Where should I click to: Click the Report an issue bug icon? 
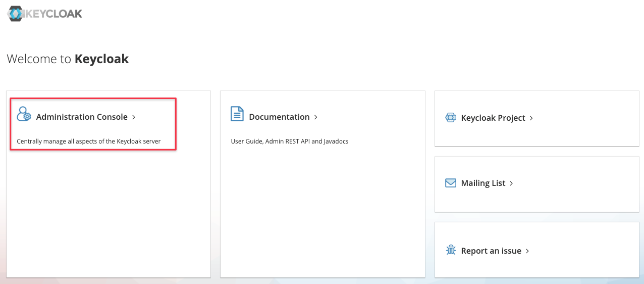pyautogui.click(x=451, y=250)
